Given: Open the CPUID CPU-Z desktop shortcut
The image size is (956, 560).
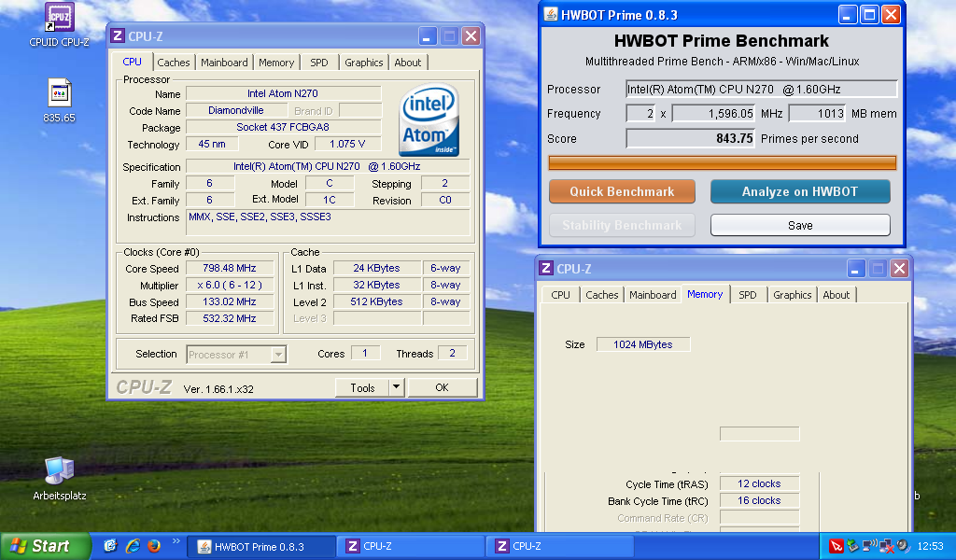Looking at the screenshot, I should [x=59, y=24].
